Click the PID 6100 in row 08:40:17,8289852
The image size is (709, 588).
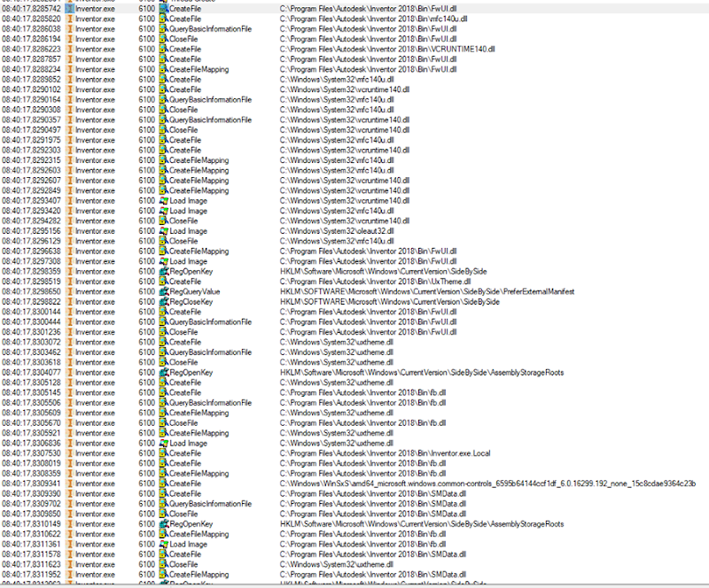pos(146,79)
